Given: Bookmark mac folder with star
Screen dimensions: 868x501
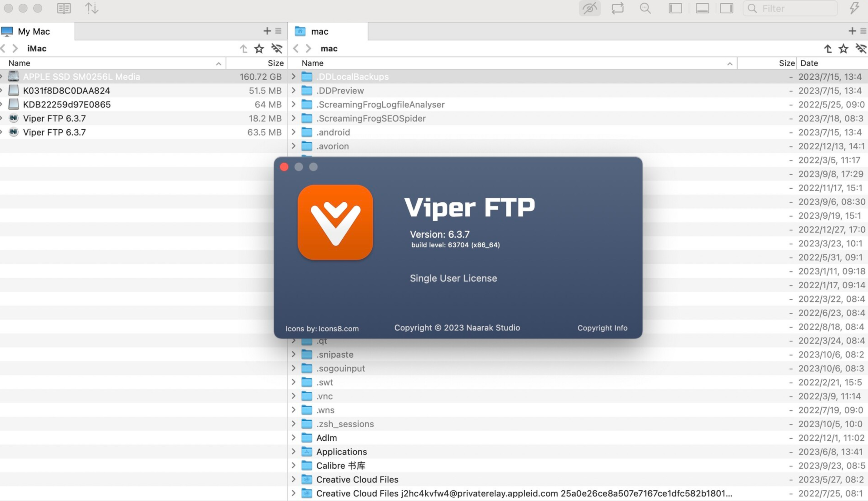Looking at the screenshot, I should pos(843,48).
